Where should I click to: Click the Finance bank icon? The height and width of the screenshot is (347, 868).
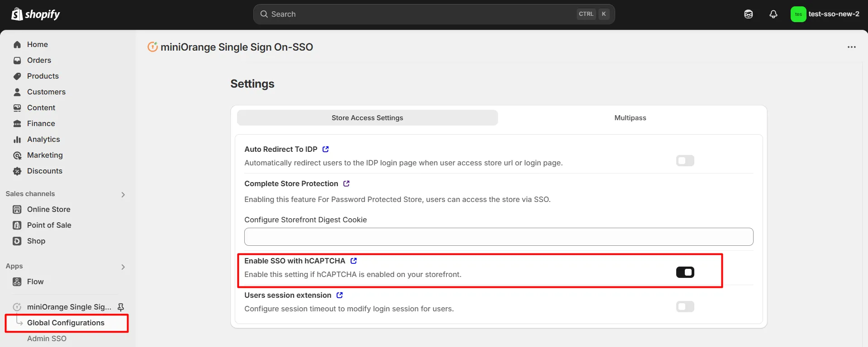[x=17, y=123]
